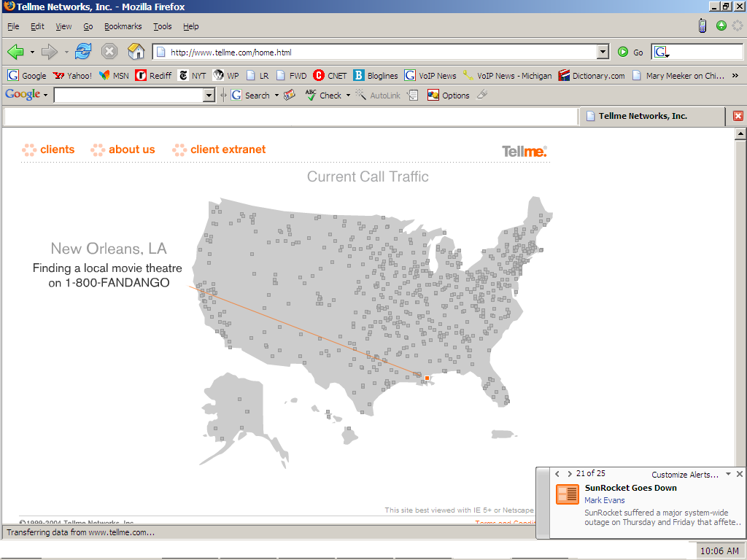This screenshot has width=747, height=560.
Task: Reload the page with the Refresh icon
Action: click(84, 52)
